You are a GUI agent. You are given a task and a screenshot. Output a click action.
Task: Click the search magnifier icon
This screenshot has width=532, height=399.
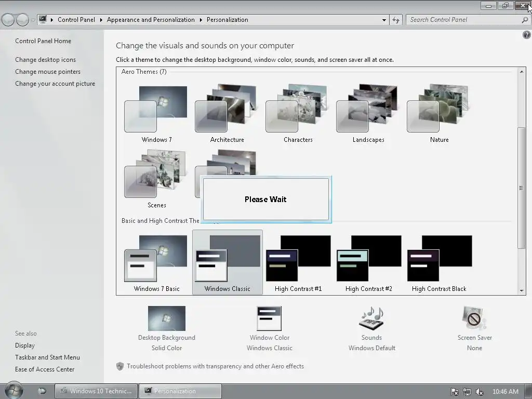coord(525,20)
